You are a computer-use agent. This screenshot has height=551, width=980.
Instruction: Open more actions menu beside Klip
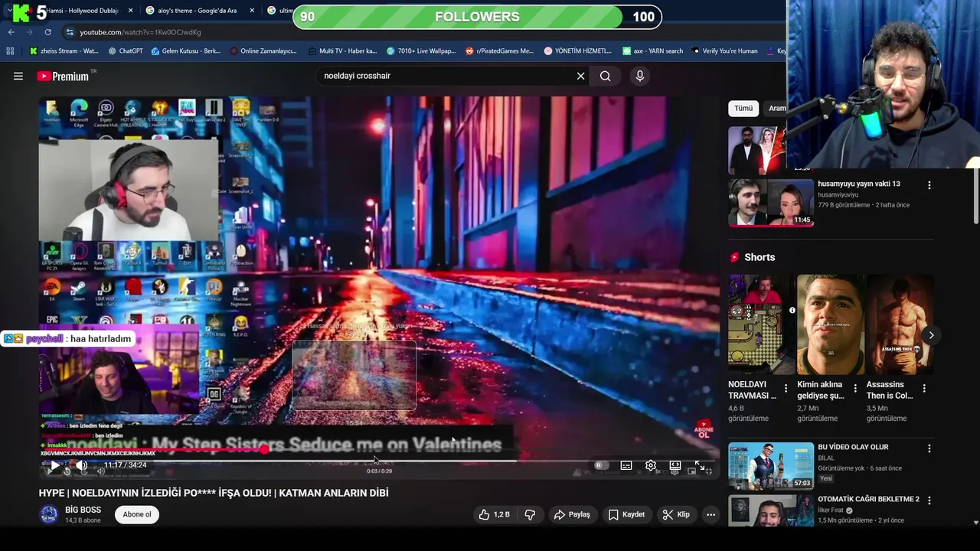(710, 514)
